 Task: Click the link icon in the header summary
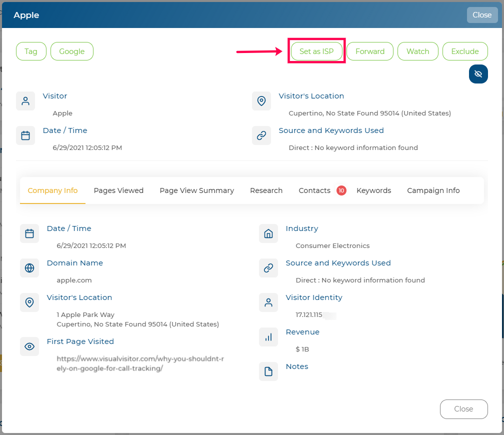tap(261, 135)
